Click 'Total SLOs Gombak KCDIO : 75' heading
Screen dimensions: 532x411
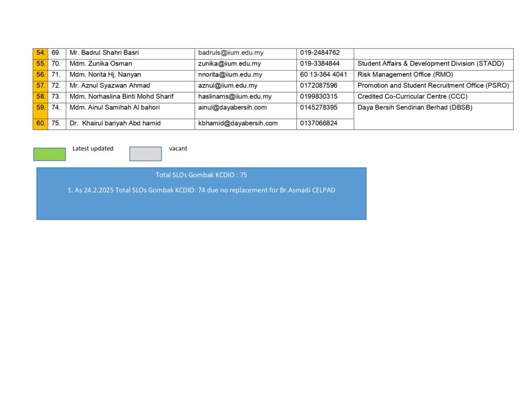tap(201, 175)
